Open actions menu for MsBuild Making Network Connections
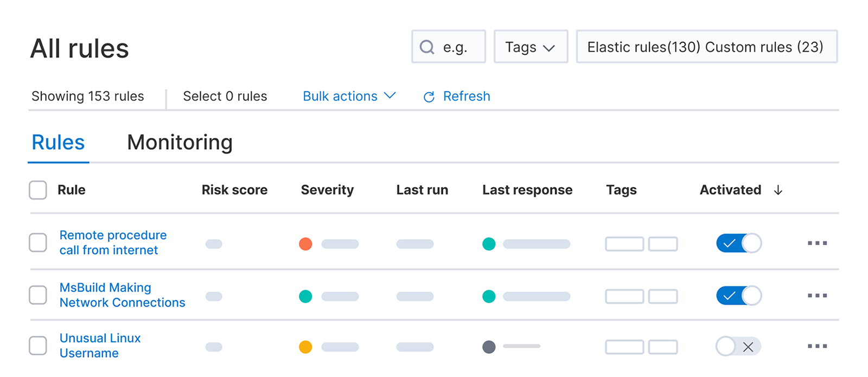 [817, 296]
